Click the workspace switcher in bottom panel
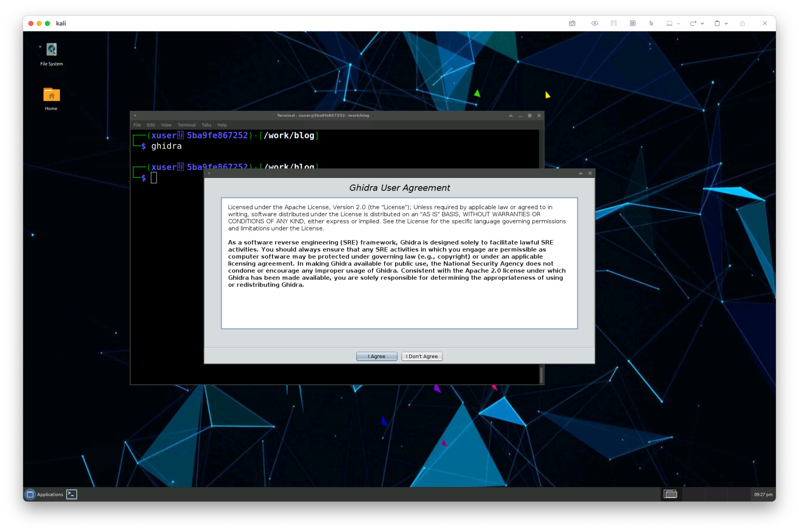799x532 pixels. tap(670, 494)
